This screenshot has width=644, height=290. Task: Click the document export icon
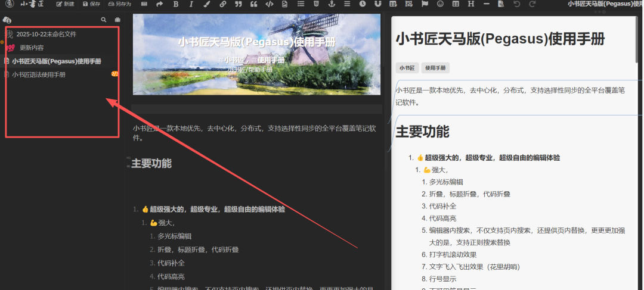501,4
